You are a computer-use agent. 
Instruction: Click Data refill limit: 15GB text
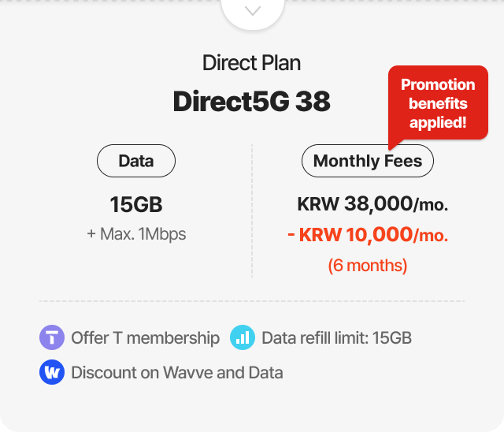336,338
